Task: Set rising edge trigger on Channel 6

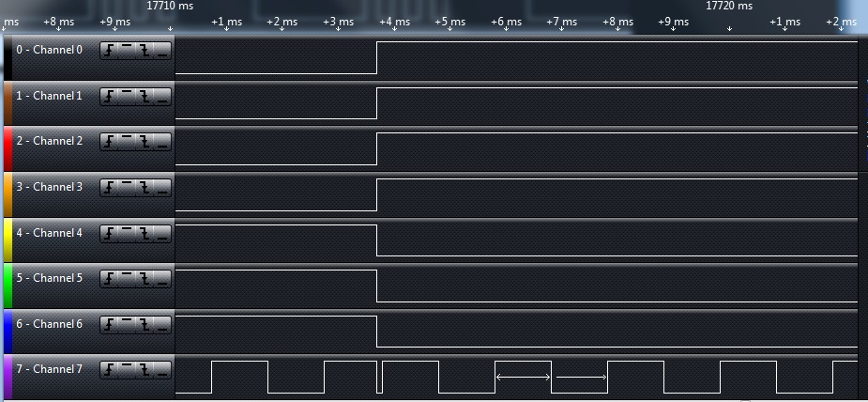Action: (x=109, y=325)
